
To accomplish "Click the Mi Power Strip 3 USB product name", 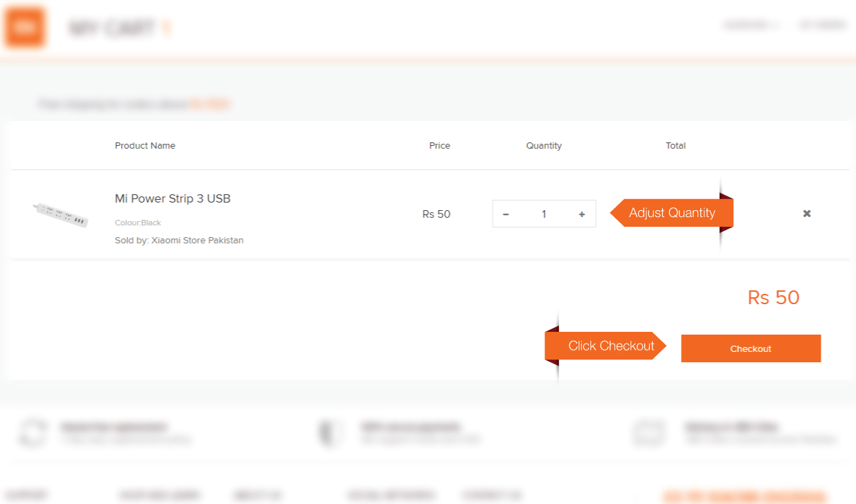I will (172, 198).
